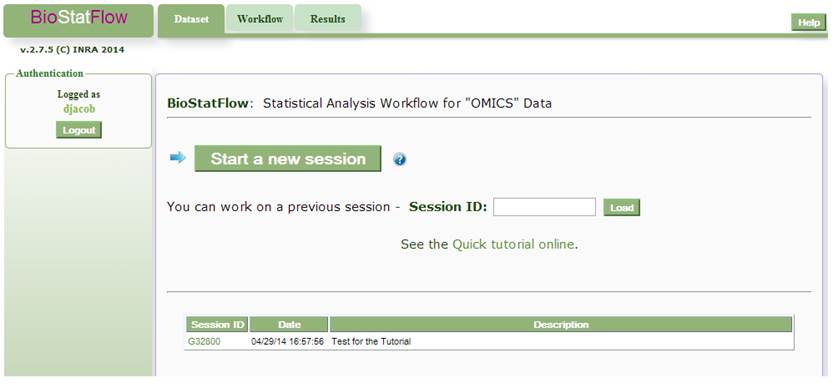Click the Load button
Screen dimensions: 833x388
(x=622, y=208)
